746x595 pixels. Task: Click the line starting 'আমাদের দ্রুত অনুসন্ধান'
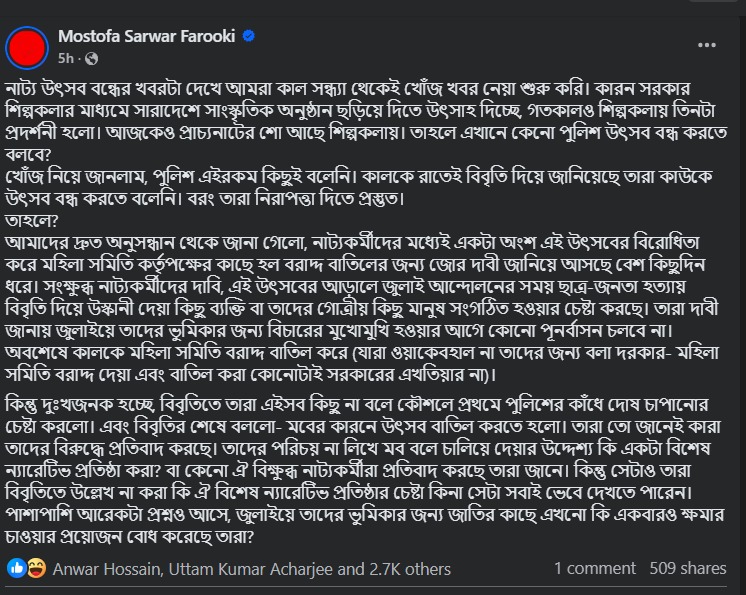352,243
